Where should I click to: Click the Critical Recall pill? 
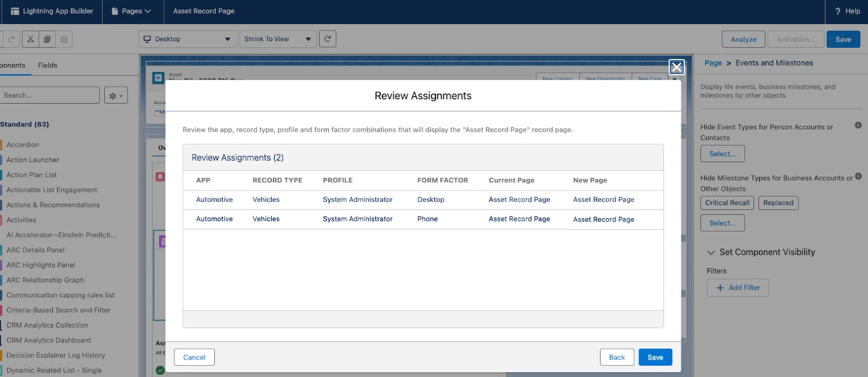pyautogui.click(x=727, y=203)
